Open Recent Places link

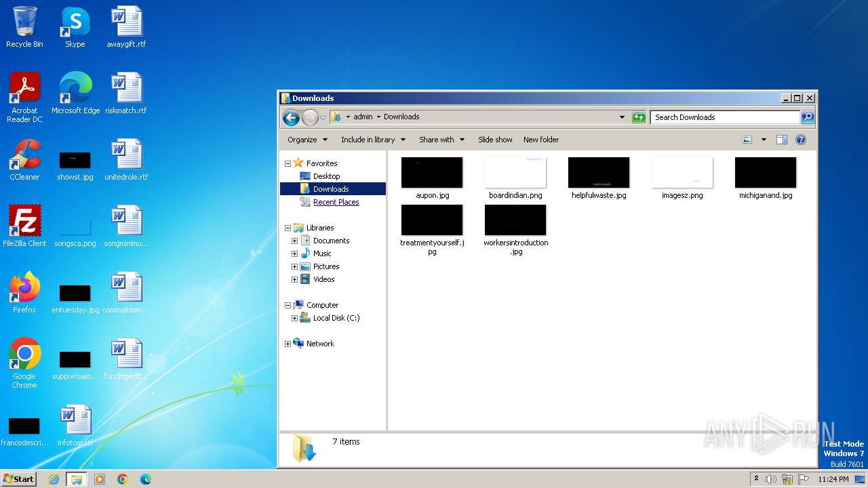pos(336,202)
